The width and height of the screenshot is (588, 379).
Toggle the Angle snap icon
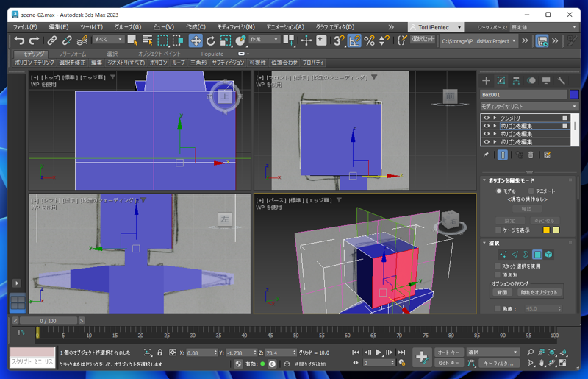pyautogui.click(x=354, y=40)
